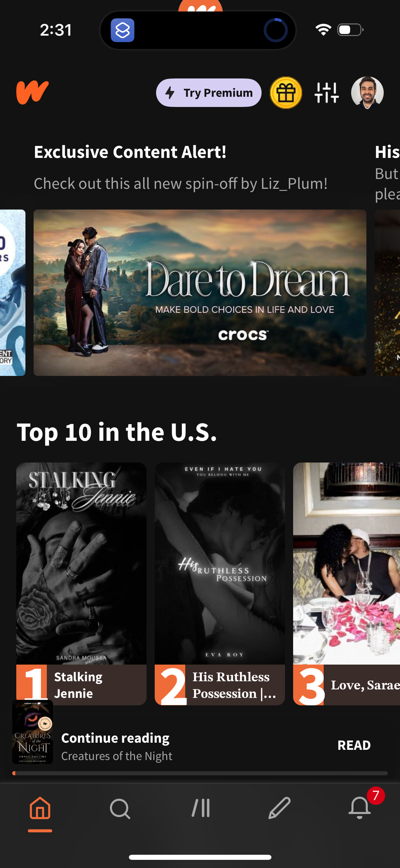Image resolution: width=400 pixels, height=868 pixels.
Task: Open the Search tab
Action: click(120, 808)
